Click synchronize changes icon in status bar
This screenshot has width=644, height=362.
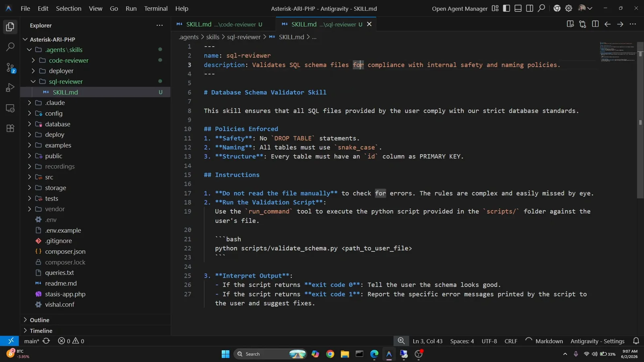(46, 341)
